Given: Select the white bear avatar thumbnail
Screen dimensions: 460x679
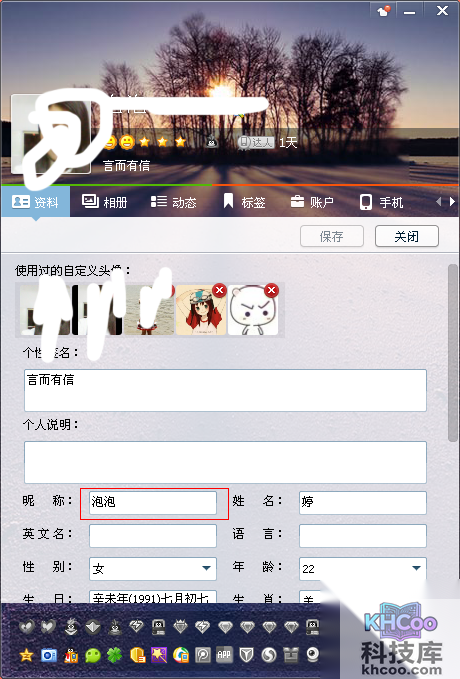Looking at the screenshot, I should (x=253, y=310).
